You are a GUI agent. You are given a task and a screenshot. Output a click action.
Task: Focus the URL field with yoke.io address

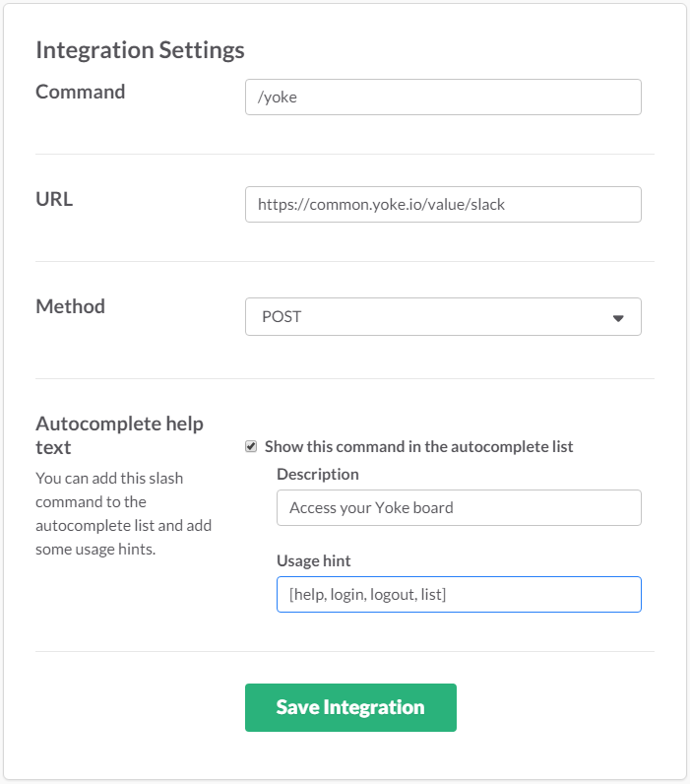pos(443,205)
